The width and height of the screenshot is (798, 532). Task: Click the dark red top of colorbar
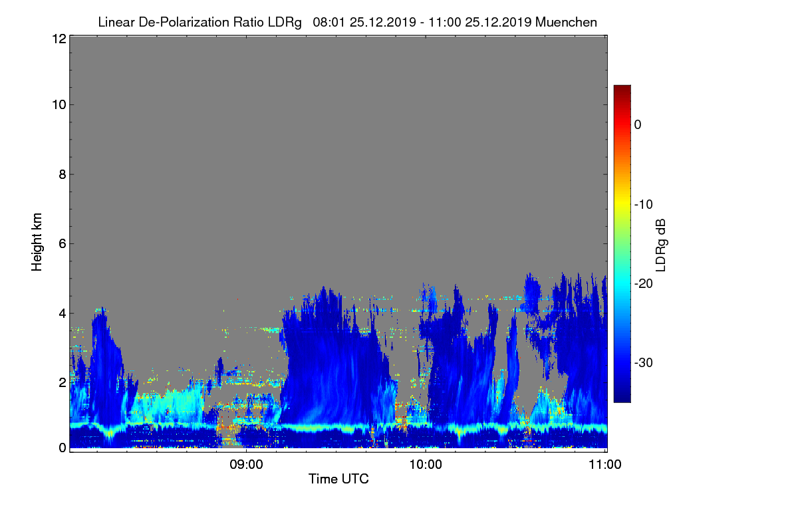click(x=622, y=89)
